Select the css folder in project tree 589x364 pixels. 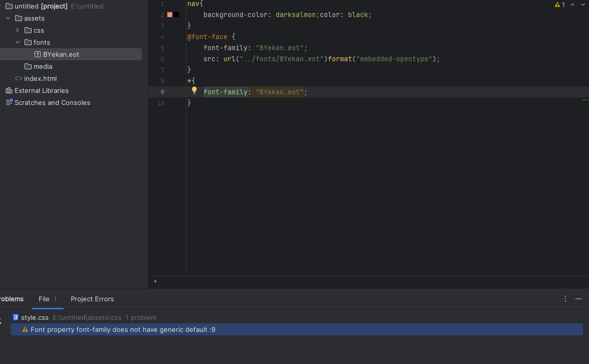[x=39, y=30]
